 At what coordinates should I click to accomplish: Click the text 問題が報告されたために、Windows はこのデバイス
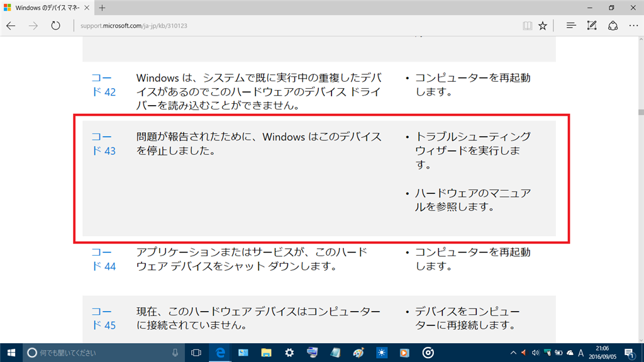(258, 137)
